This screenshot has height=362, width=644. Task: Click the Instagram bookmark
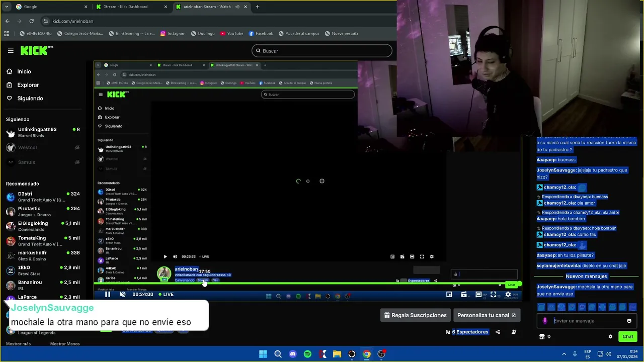pos(173,34)
